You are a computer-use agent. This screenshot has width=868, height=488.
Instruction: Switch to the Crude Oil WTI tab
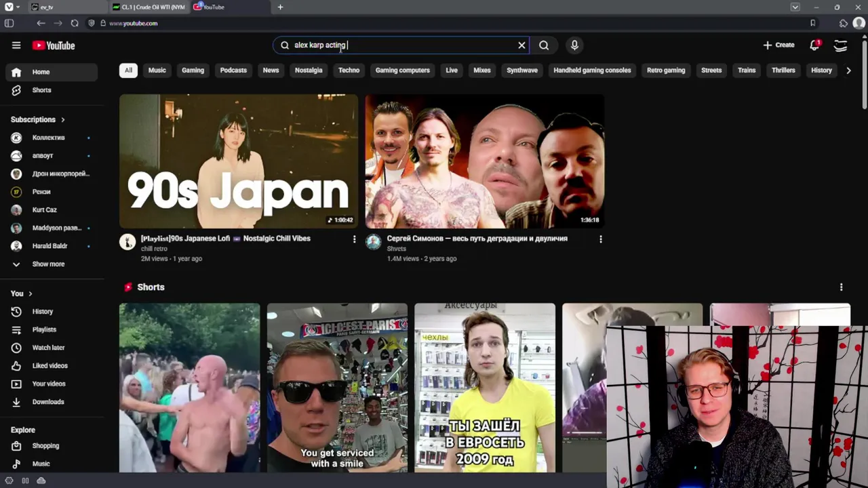coord(149,7)
